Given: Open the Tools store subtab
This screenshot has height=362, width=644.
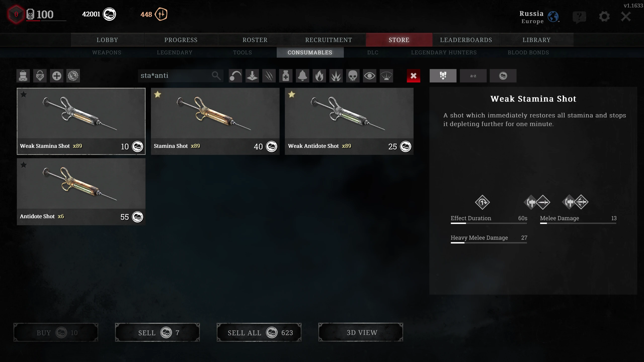Looking at the screenshot, I should (x=242, y=52).
